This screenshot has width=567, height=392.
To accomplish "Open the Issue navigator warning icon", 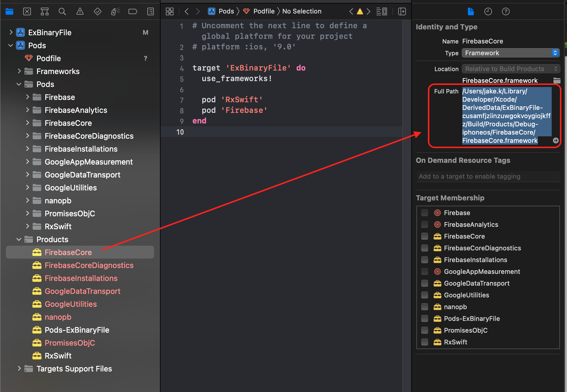I will [x=80, y=11].
